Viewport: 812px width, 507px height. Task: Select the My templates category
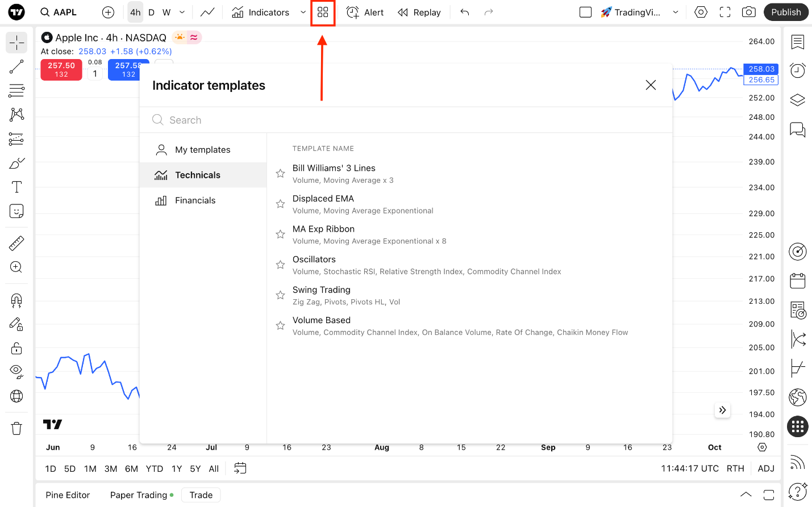tap(203, 150)
